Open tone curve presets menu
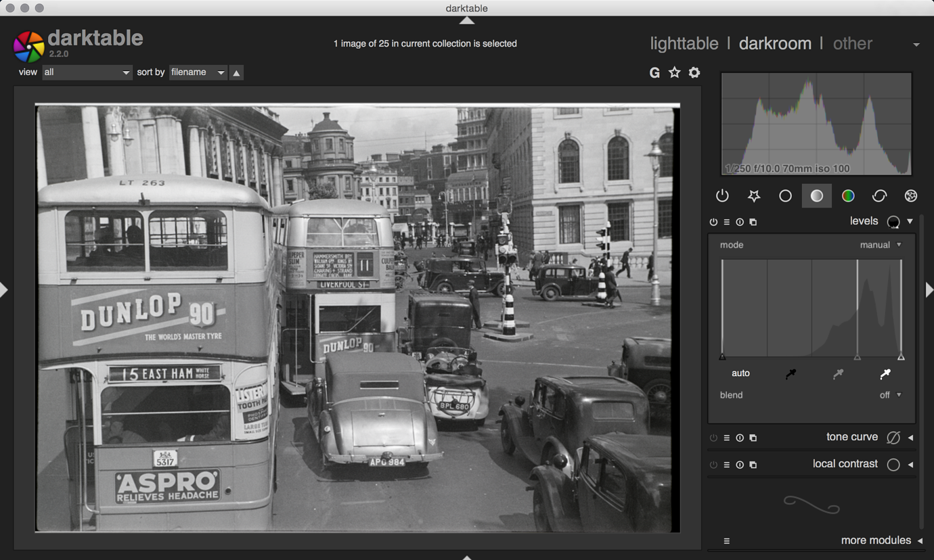This screenshot has height=560, width=934. 727,438
